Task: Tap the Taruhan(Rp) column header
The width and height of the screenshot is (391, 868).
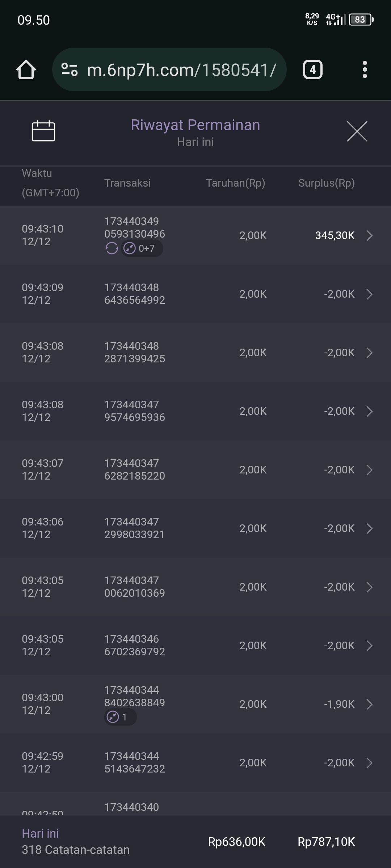Action: [235, 183]
